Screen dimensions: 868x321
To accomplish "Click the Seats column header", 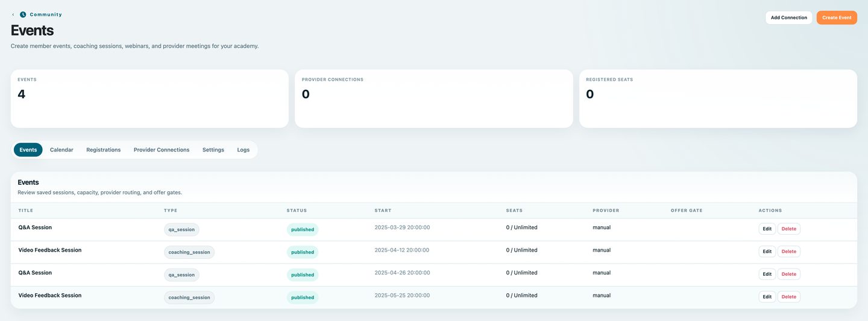I will coord(514,211).
